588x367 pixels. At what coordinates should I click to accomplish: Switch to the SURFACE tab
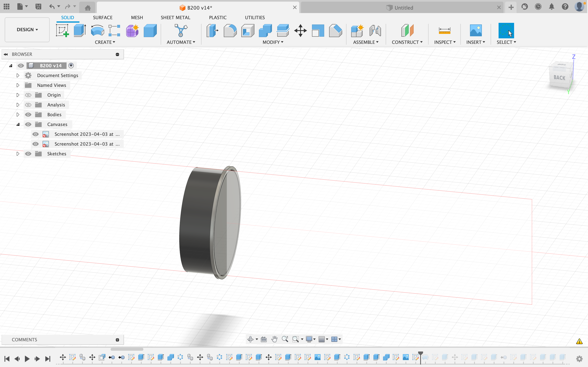pyautogui.click(x=102, y=18)
